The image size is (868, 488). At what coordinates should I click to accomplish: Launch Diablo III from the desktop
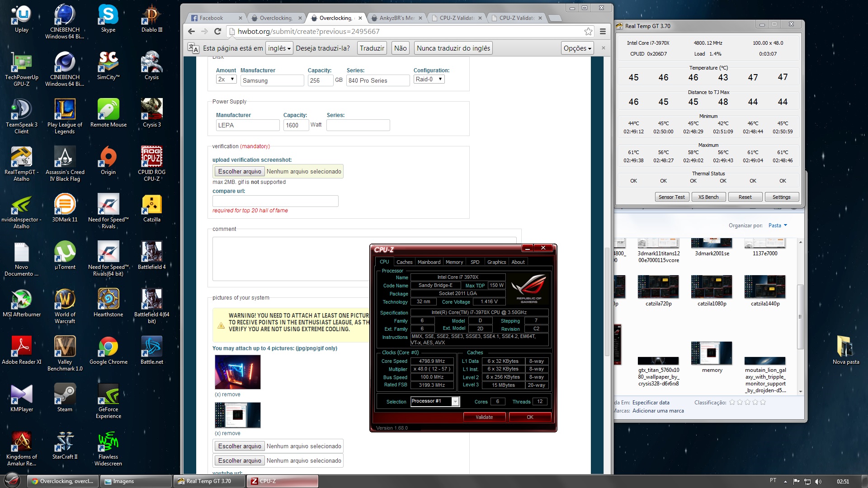coord(151,19)
